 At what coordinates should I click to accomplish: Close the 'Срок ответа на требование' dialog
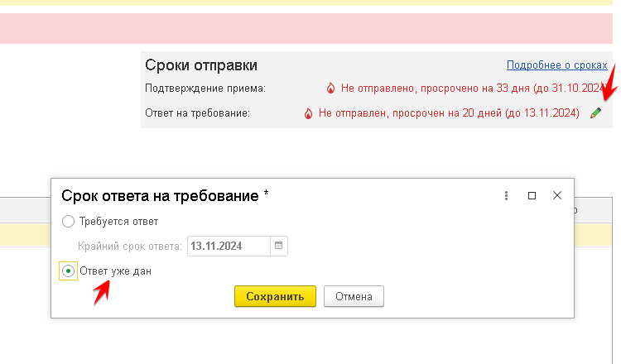pyautogui.click(x=557, y=196)
